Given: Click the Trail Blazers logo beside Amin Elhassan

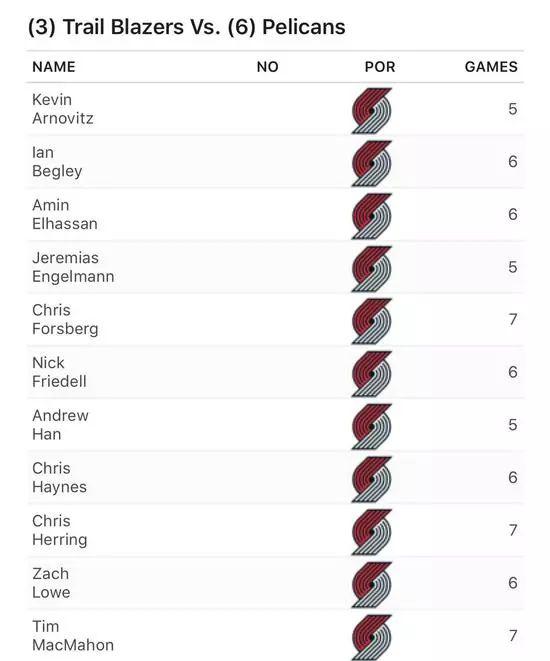Looking at the screenshot, I should point(372,216).
